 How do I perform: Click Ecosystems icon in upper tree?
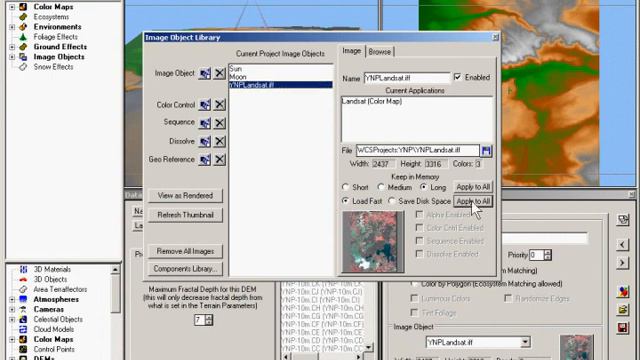coord(23,17)
